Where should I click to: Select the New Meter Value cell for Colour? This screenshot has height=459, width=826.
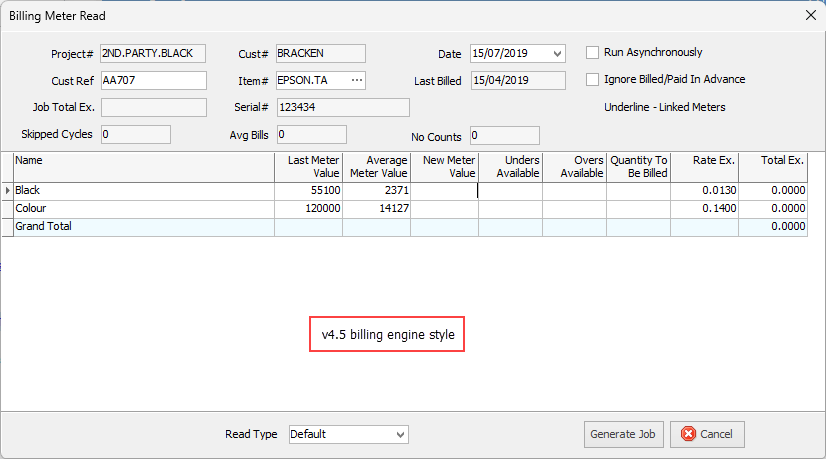[x=444, y=208]
